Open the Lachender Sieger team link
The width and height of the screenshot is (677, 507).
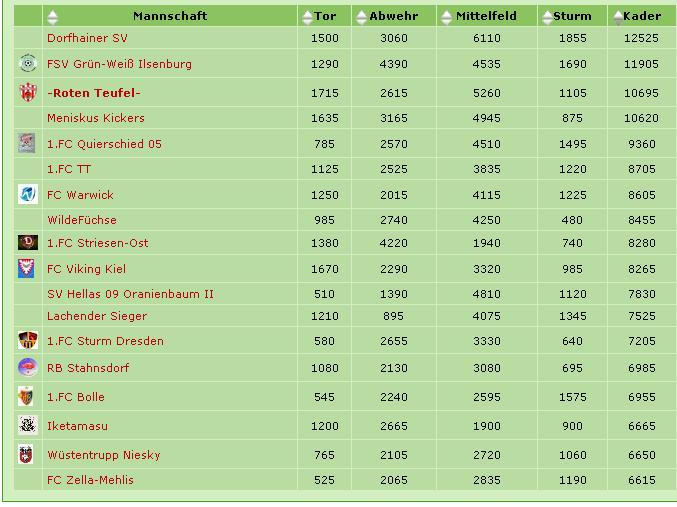97,316
